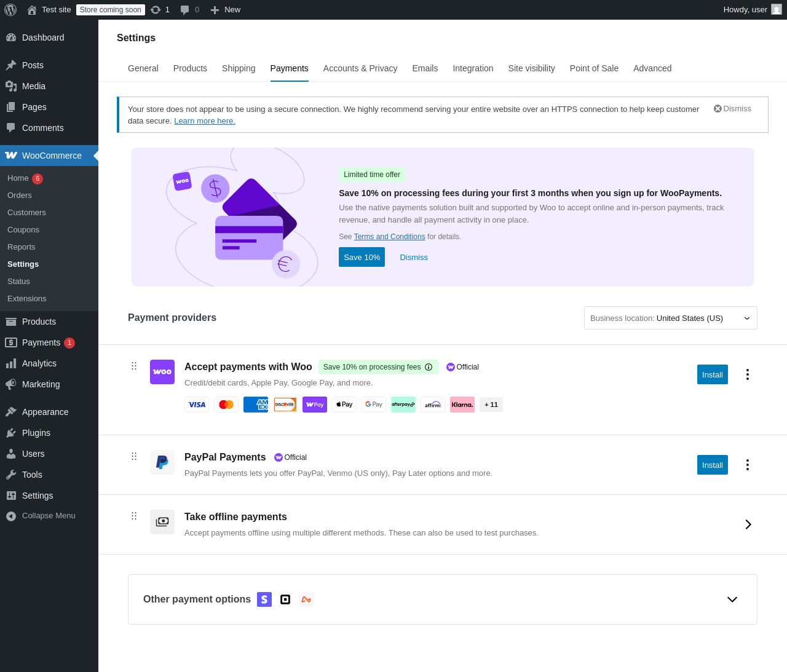Open Take offline payments chevron arrow
The image size is (787, 672).
pyautogui.click(x=748, y=524)
